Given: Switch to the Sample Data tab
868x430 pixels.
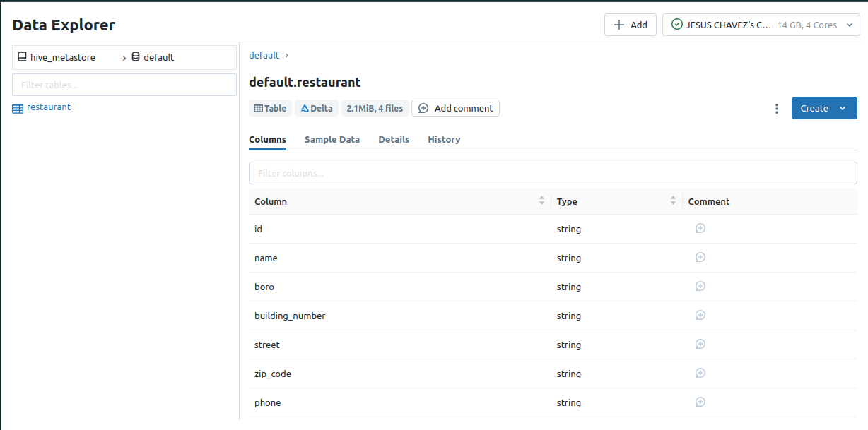Looking at the screenshot, I should [332, 139].
